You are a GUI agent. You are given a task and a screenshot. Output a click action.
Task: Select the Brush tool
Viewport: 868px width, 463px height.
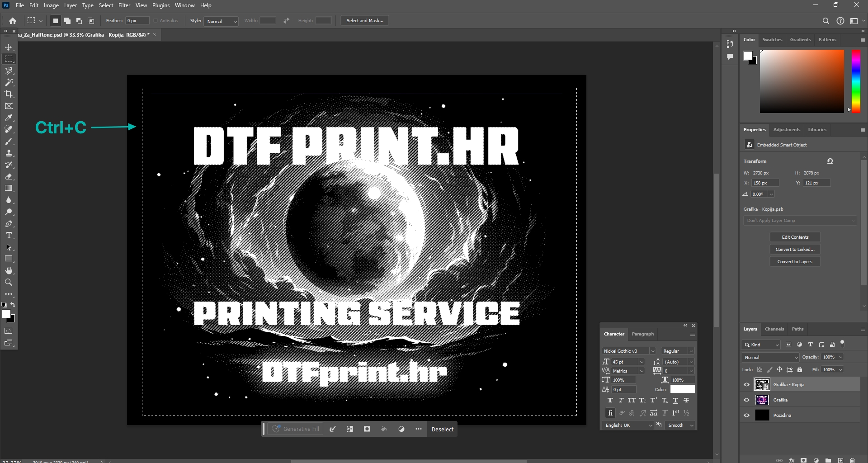click(9, 141)
